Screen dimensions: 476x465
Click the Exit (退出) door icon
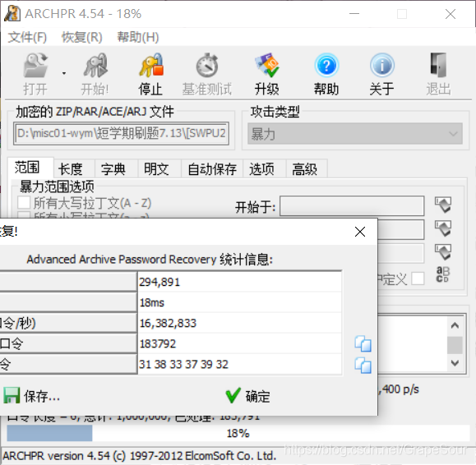click(x=438, y=65)
